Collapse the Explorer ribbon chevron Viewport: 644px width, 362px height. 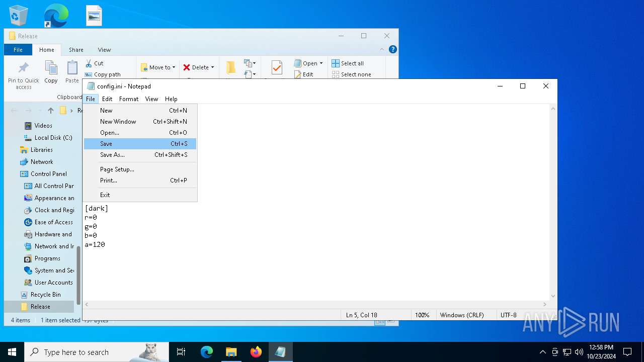pos(382,49)
